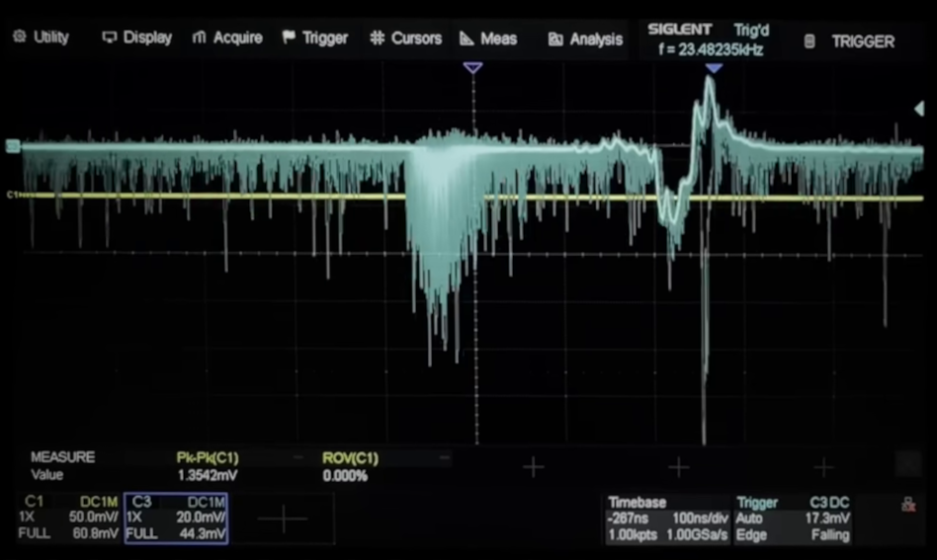Click the Acquire waveform icon
Screen dimensions: 937x560
pos(199,38)
